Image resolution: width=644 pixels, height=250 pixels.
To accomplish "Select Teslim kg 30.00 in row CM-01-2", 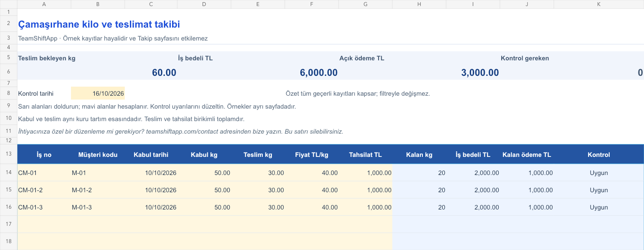I will click(258, 190).
